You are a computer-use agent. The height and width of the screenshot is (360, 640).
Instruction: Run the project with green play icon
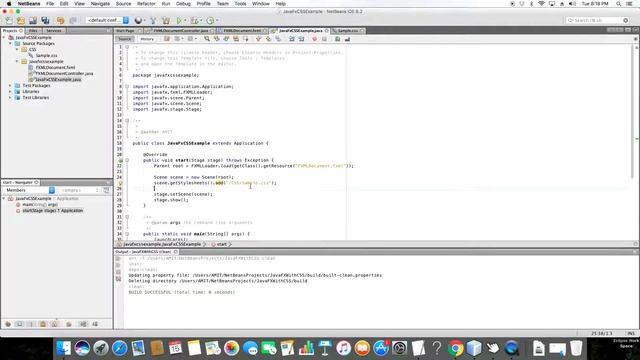click(x=179, y=20)
